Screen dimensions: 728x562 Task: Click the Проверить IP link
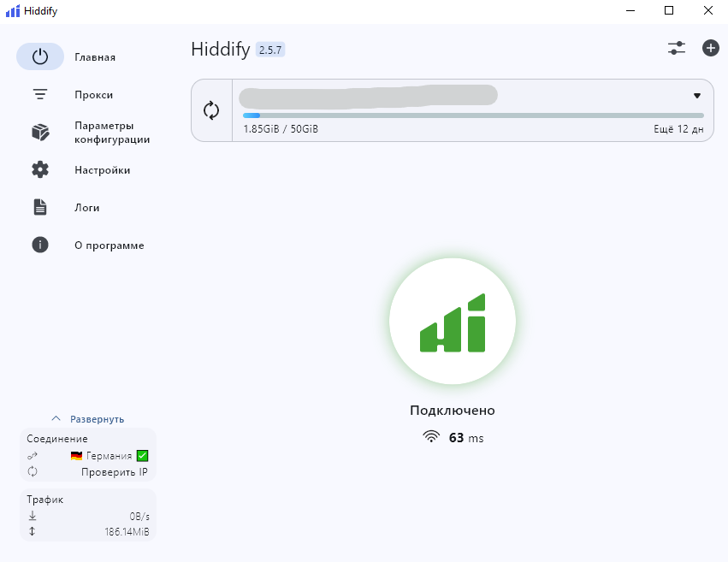click(x=114, y=471)
